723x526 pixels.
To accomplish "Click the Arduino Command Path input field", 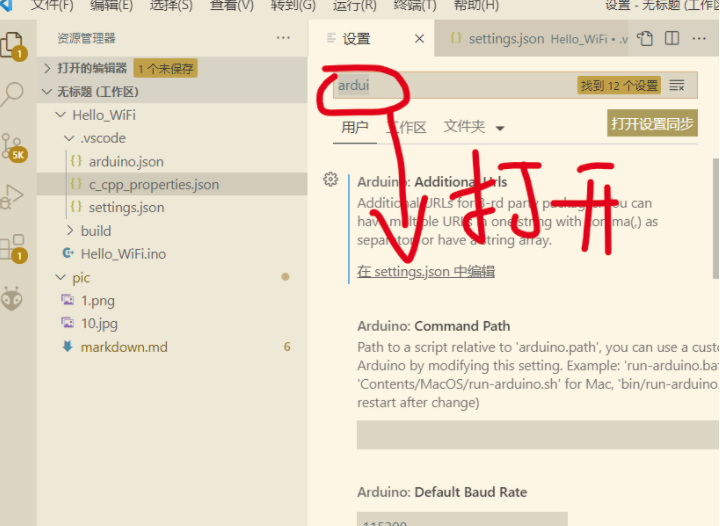I will pos(538,434).
